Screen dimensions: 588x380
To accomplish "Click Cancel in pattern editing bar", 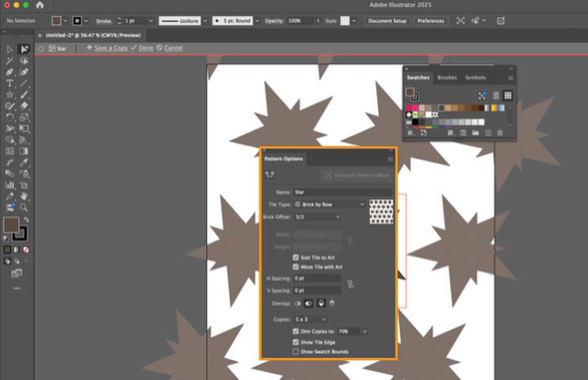I will 173,48.
